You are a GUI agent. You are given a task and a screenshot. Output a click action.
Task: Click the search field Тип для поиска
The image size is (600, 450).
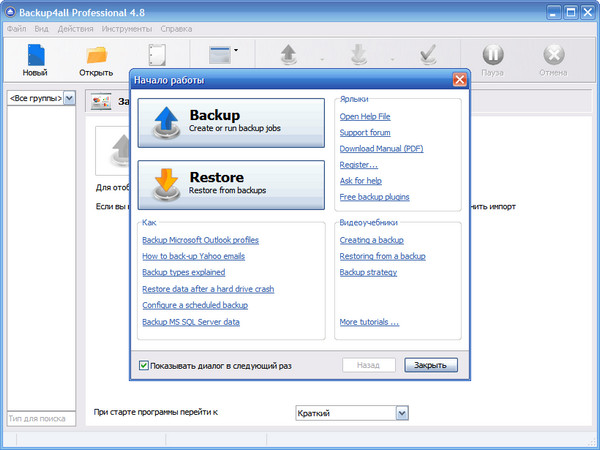tap(41, 419)
